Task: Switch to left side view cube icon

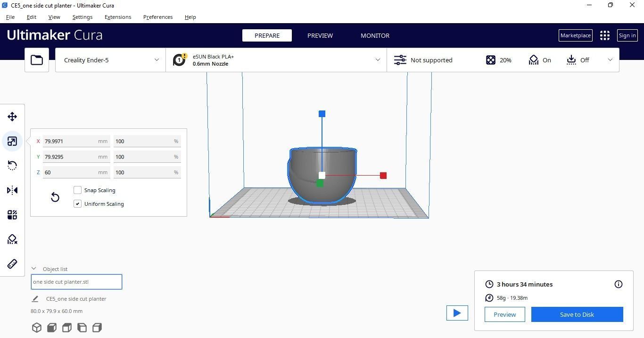Action: 82,328
